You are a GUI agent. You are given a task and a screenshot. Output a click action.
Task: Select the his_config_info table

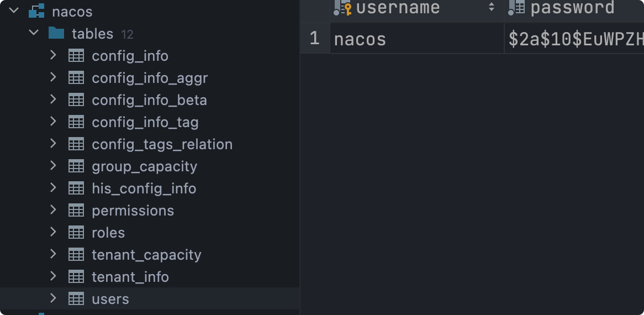click(144, 188)
